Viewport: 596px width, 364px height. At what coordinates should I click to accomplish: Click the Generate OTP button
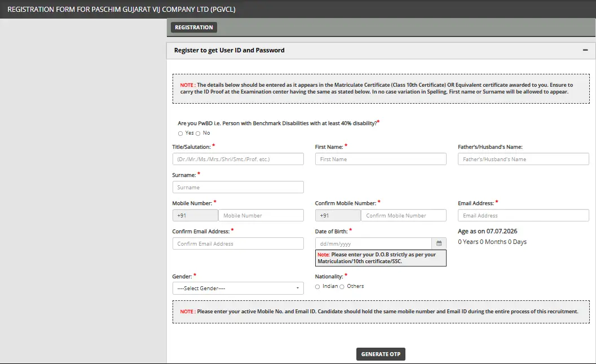pos(381,354)
